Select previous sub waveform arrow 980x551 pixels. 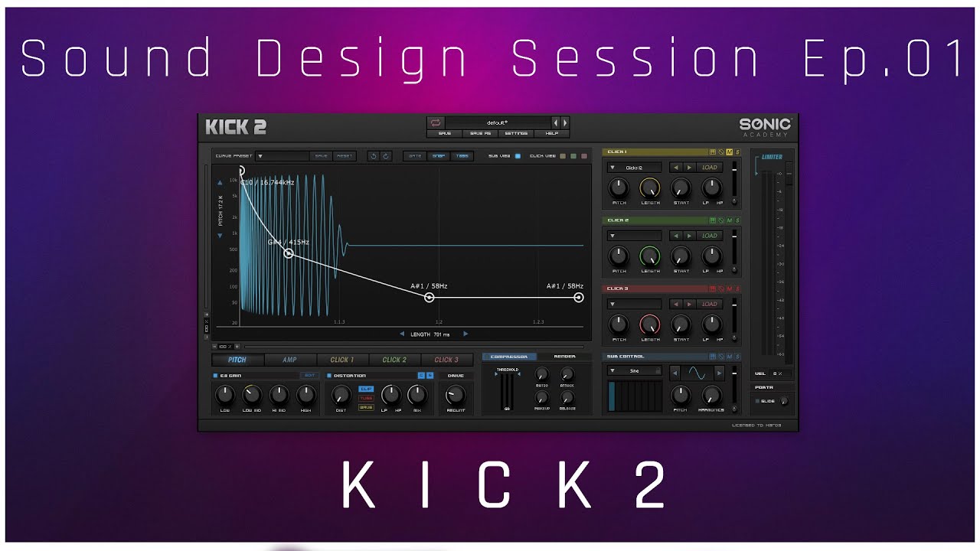pos(675,373)
